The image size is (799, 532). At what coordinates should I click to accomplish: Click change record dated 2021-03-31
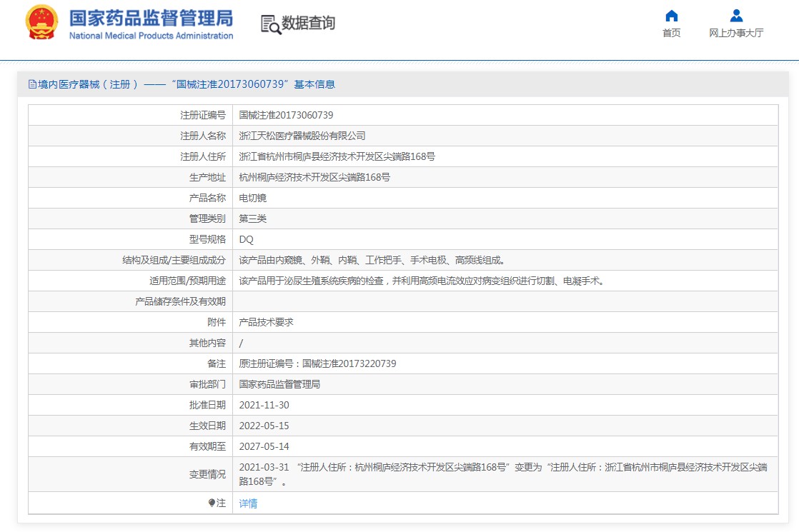click(503, 474)
